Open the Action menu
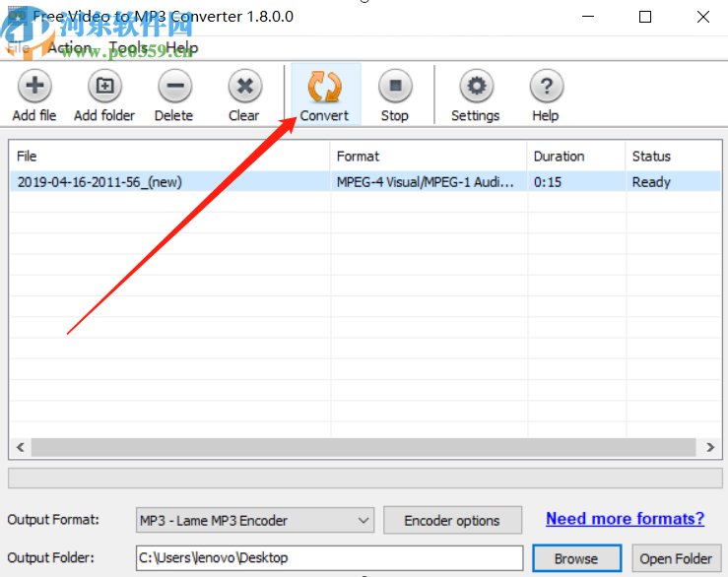The height and width of the screenshot is (577, 728). tap(70, 47)
